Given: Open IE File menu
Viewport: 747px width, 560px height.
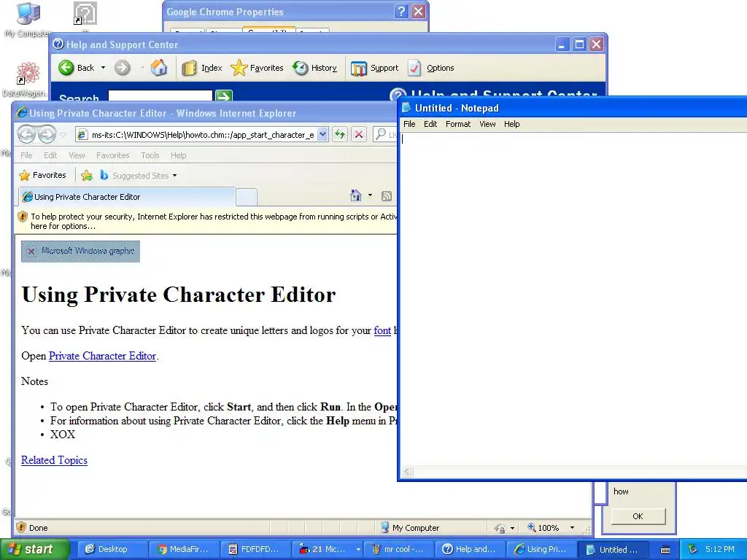Looking at the screenshot, I should pos(26,155).
